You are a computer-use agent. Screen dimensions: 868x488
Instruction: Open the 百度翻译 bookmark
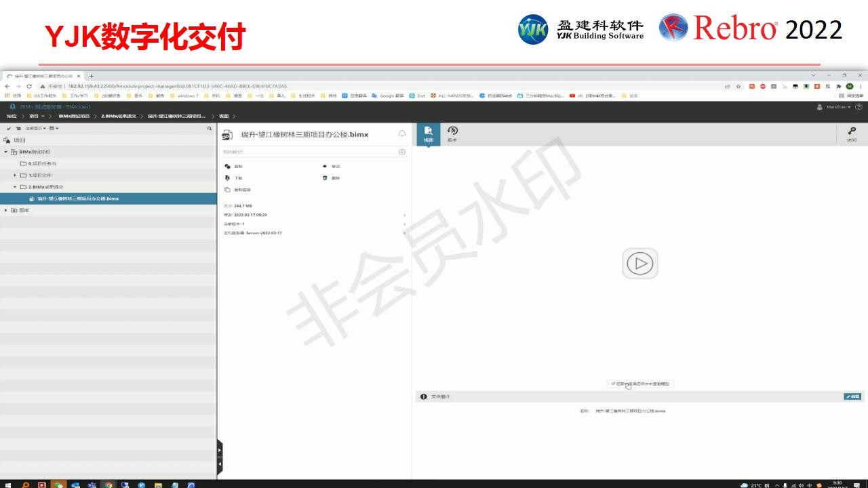pyautogui.click(x=355, y=96)
